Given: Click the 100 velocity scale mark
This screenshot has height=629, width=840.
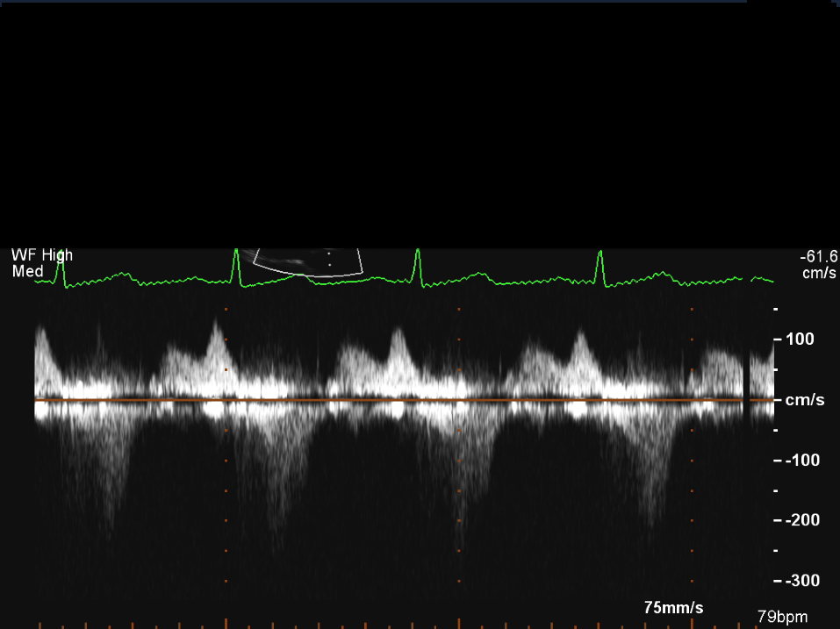Looking at the screenshot, I should [800, 340].
